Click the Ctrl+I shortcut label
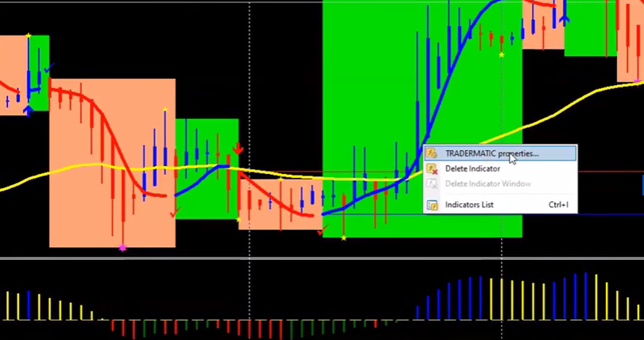The height and width of the screenshot is (340, 644). pyautogui.click(x=558, y=205)
